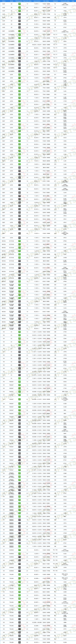Click the Nadwozie column header
76x644 pixels.
coord(55,1)
